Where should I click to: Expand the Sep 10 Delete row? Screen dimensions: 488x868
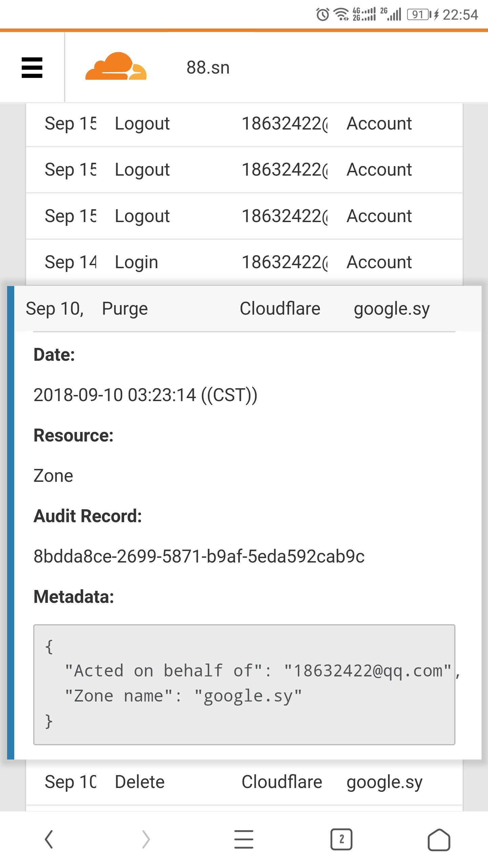click(x=244, y=782)
